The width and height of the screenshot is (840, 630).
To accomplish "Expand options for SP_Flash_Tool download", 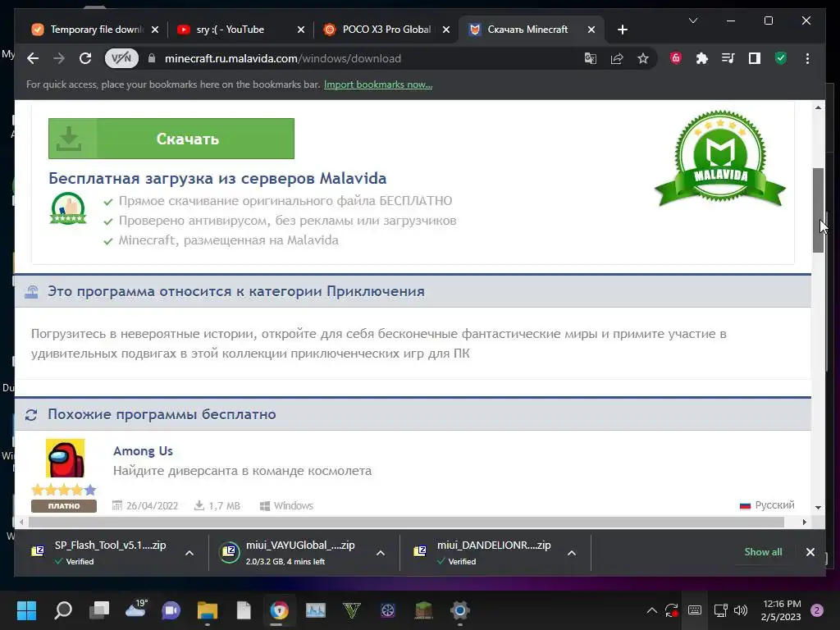I will (189, 553).
